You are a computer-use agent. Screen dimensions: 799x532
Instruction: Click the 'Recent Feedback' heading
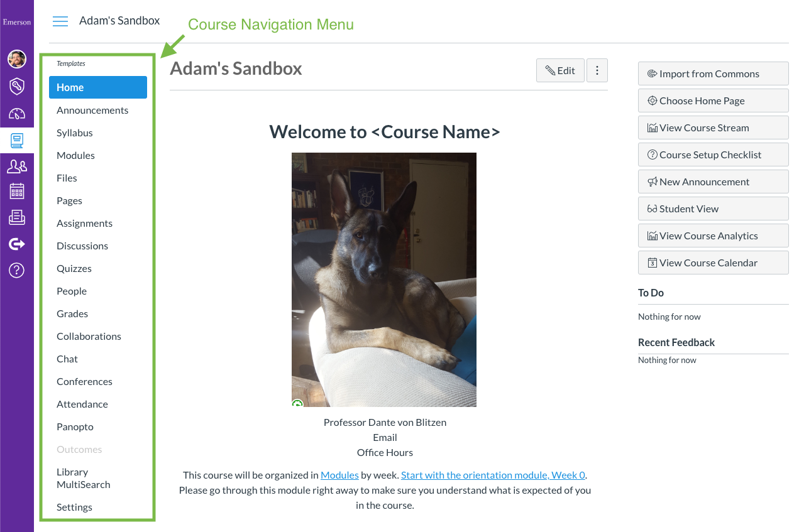(676, 342)
